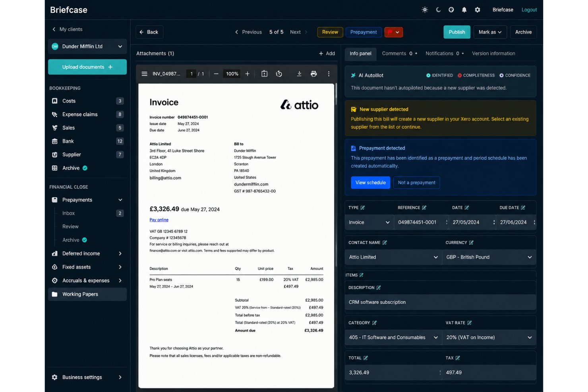Viewport: 588px width, 392px height.
Task: Zoom out of the PDF
Action: pyautogui.click(x=216, y=74)
